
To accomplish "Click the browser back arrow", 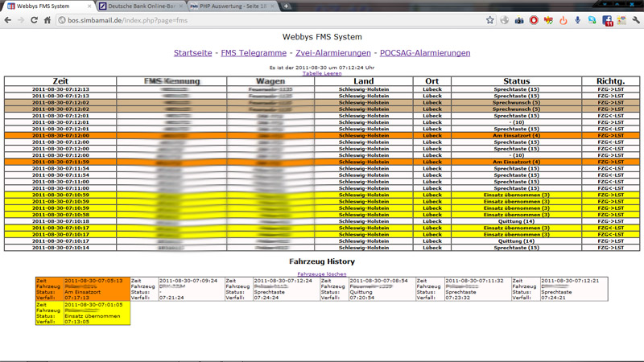I will 8,20.
